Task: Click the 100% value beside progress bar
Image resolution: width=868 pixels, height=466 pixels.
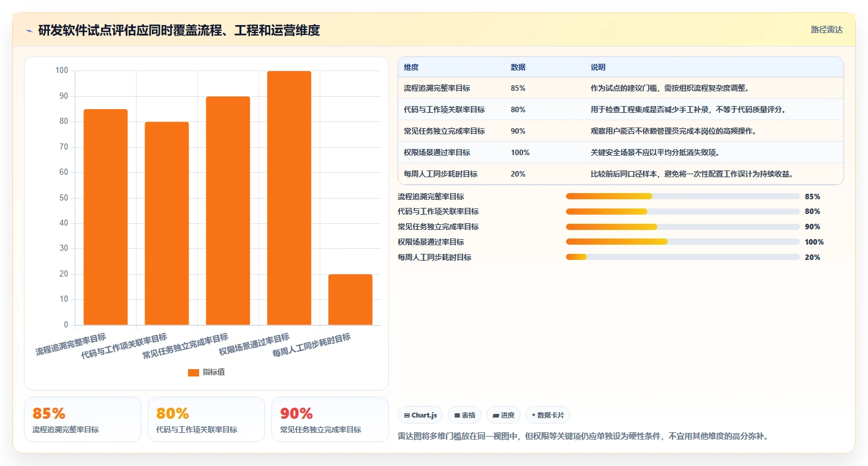Action: 814,242
